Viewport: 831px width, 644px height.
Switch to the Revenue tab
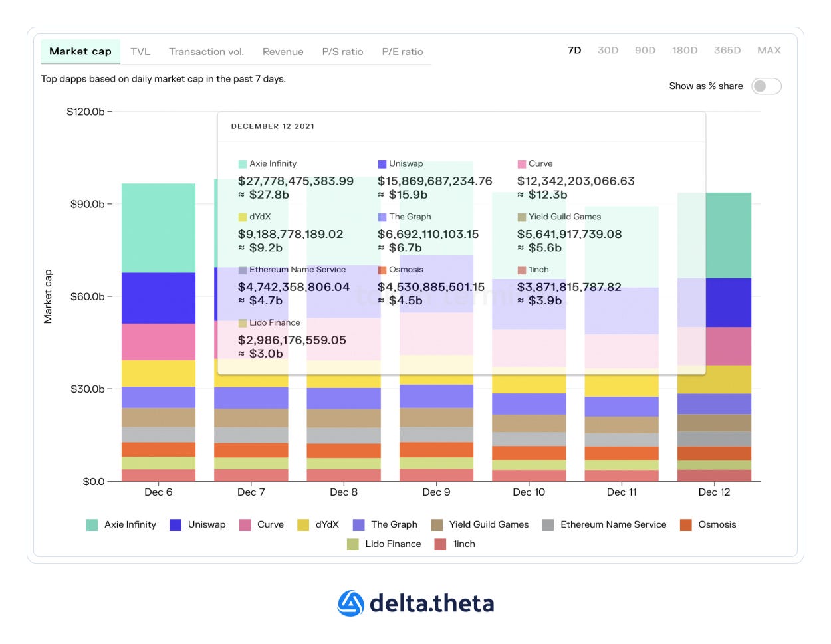(283, 51)
